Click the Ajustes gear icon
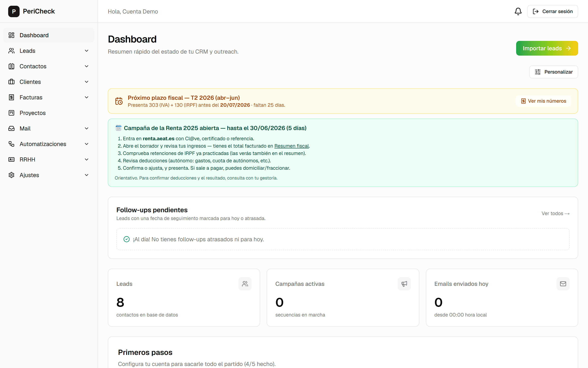 tap(11, 175)
